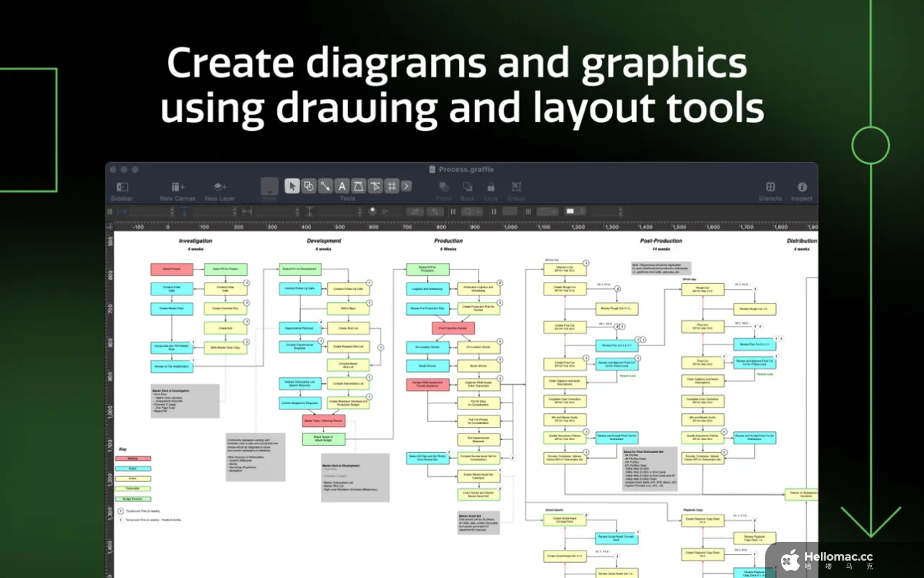The image size is (924, 578).
Task: Open the fill color swatch popup
Action: (x=575, y=212)
